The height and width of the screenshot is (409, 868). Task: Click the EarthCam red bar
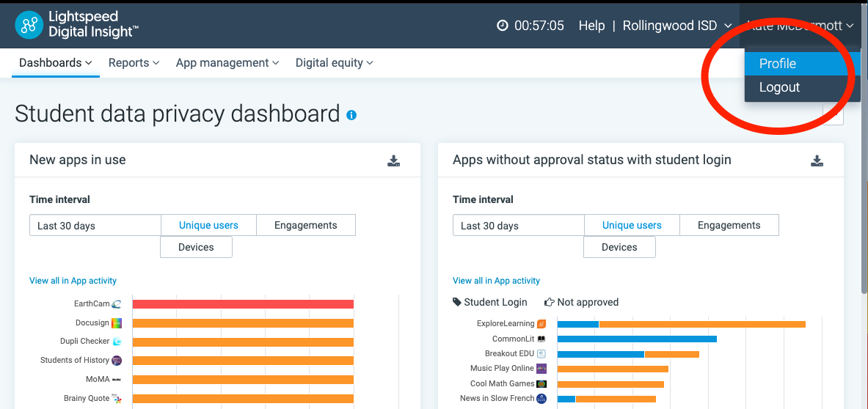pos(243,304)
